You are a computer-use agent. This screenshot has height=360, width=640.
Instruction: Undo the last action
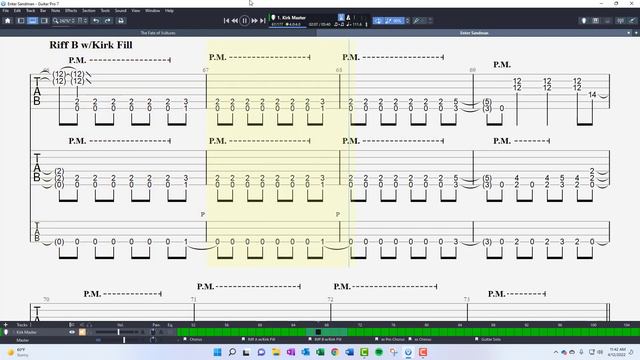click(96, 21)
